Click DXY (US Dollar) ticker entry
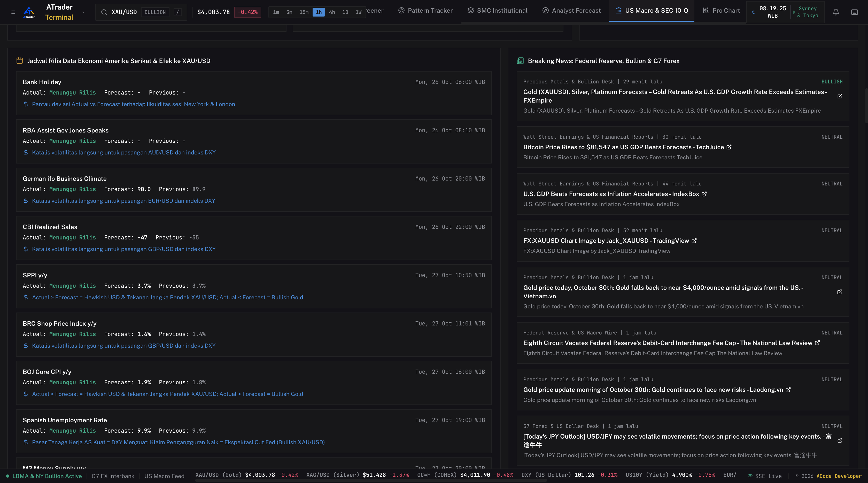The image size is (868, 483). 569,475
